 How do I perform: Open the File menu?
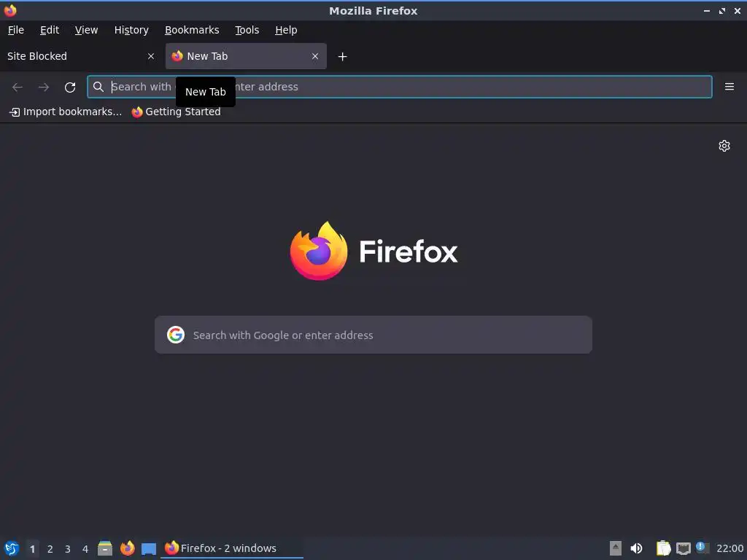click(16, 30)
